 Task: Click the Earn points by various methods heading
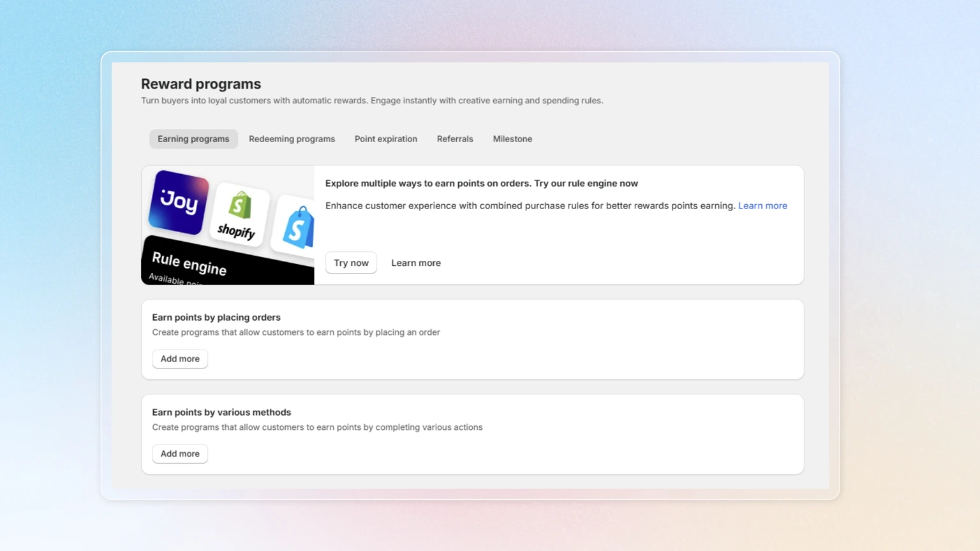pos(221,413)
